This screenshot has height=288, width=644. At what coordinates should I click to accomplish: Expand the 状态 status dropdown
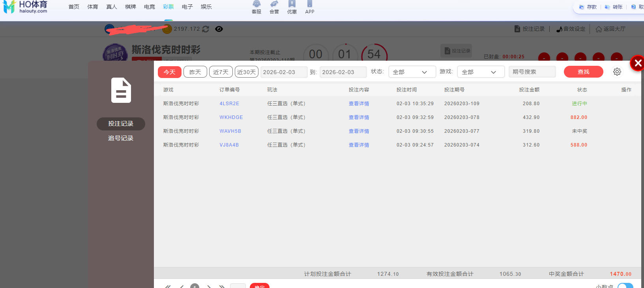pos(412,72)
